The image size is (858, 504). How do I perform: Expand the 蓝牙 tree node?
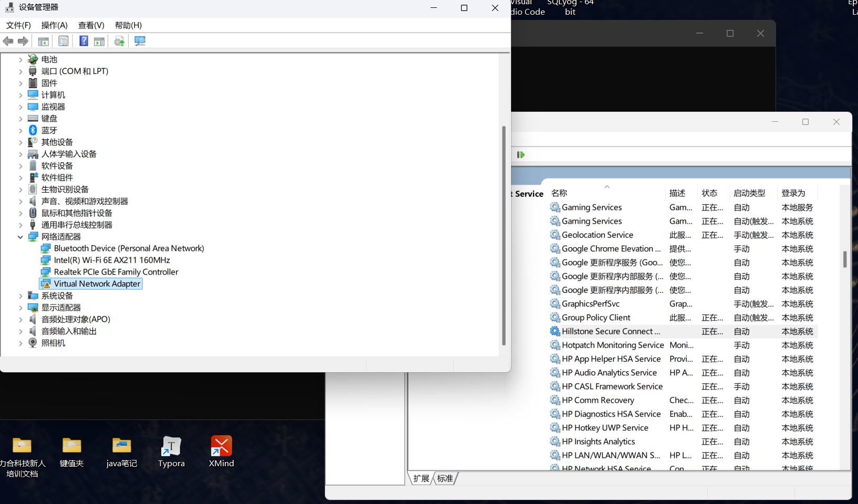20,130
